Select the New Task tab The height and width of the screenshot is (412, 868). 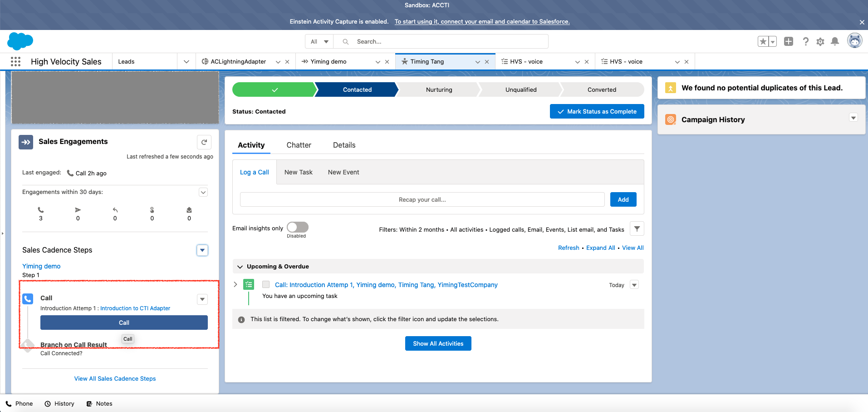click(299, 172)
